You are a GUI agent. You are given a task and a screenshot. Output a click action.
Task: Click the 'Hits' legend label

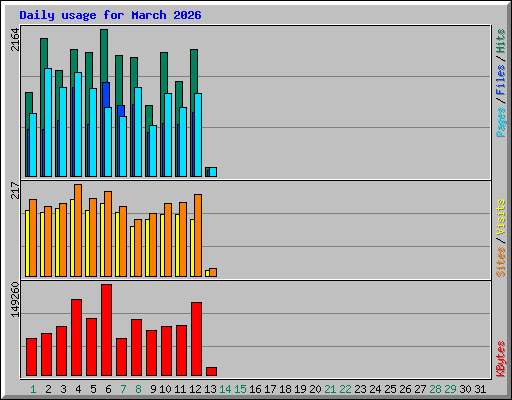[501, 41]
